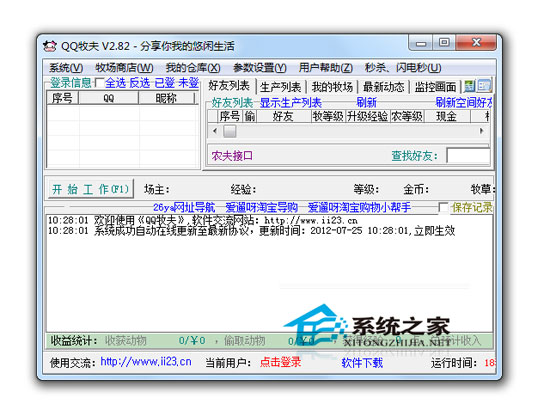Click the 农夫接口 link

[232, 156]
